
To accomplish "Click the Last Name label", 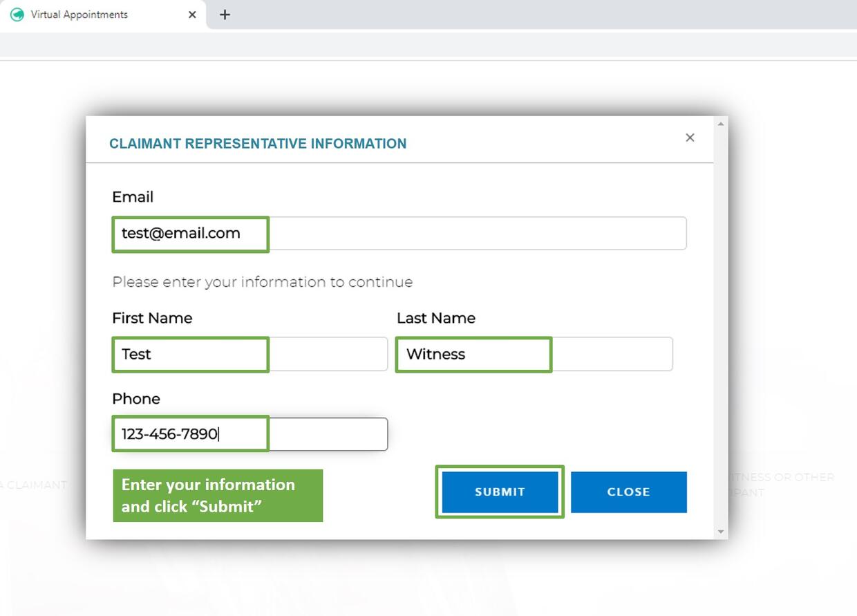I will (435, 318).
